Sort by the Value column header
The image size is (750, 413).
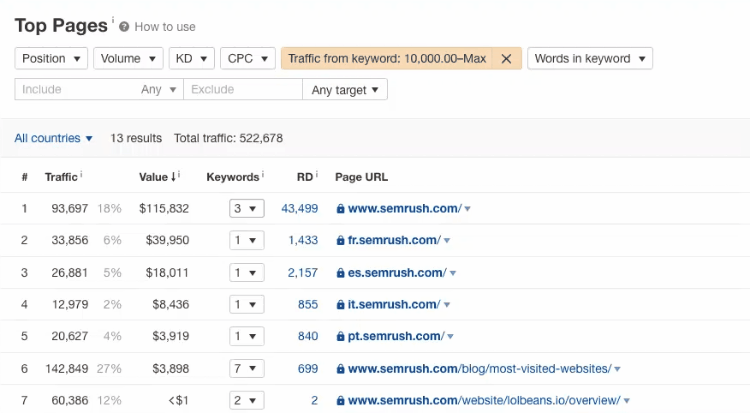[157, 177]
